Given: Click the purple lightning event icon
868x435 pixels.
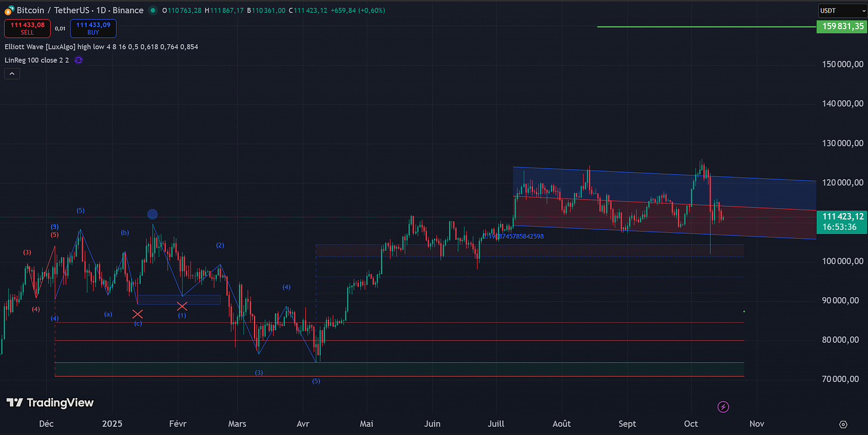Looking at the screenshot, I should (723, 407).
